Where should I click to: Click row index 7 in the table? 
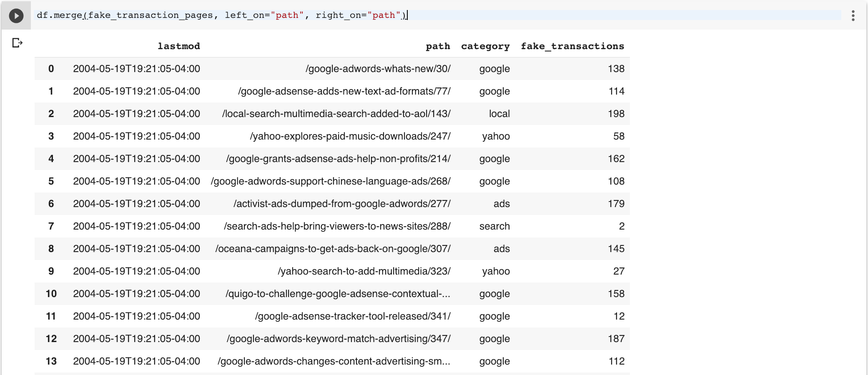click(51, 226)
